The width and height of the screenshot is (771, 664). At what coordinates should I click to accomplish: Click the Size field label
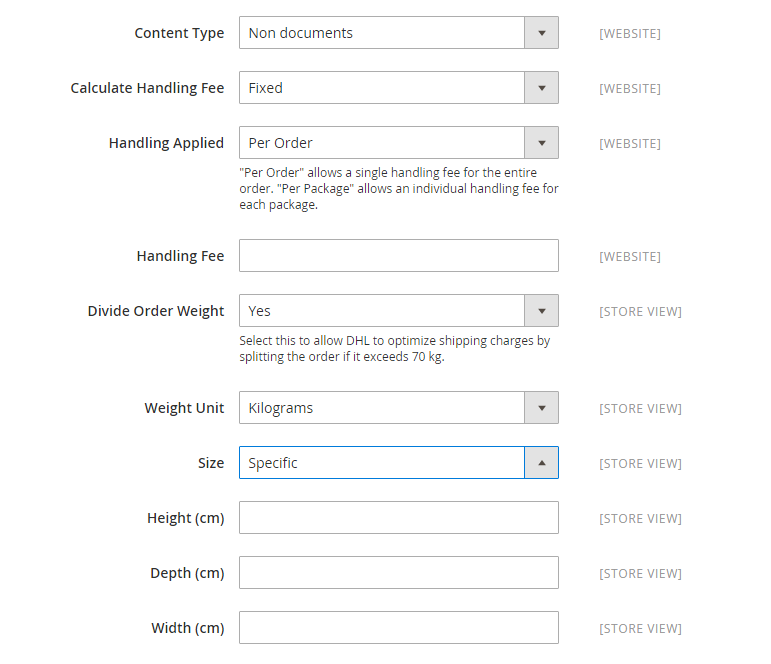[x=211, y=463]
